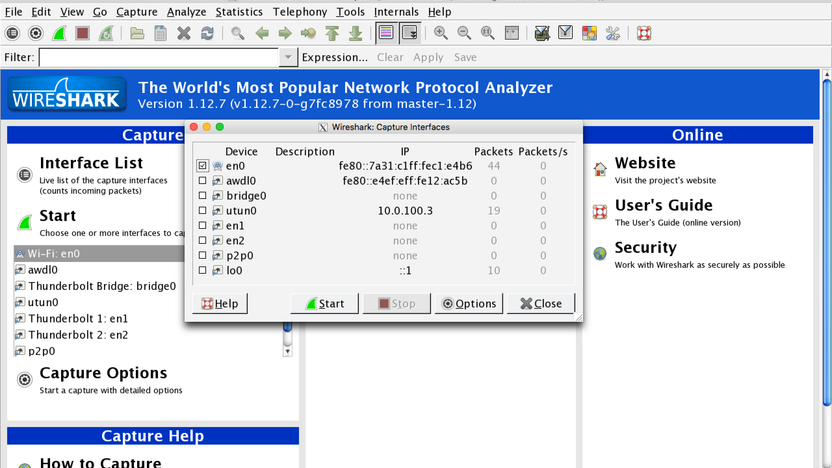Check the en2 interface checkbox
Viewport: 832px width, 468px height.
click(202, 240)
